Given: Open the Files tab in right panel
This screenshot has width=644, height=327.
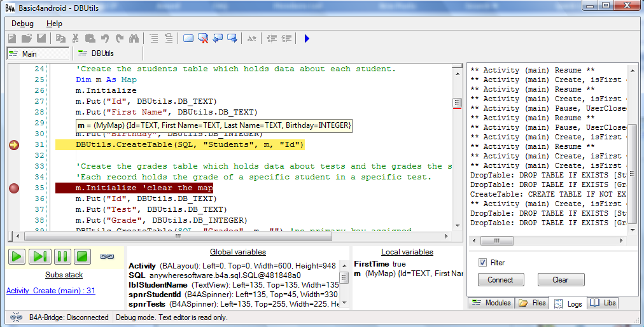Looking at the screenshot, I should 533,303.
